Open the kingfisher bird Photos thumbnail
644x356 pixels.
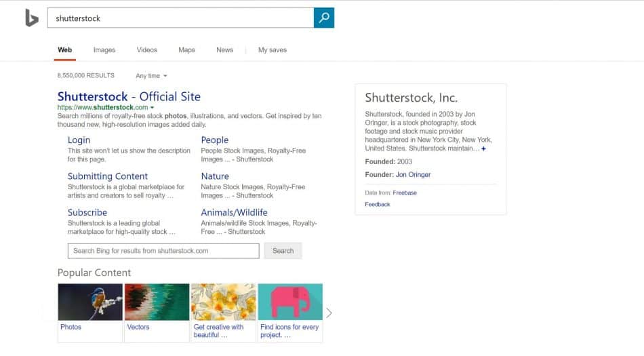90,302
